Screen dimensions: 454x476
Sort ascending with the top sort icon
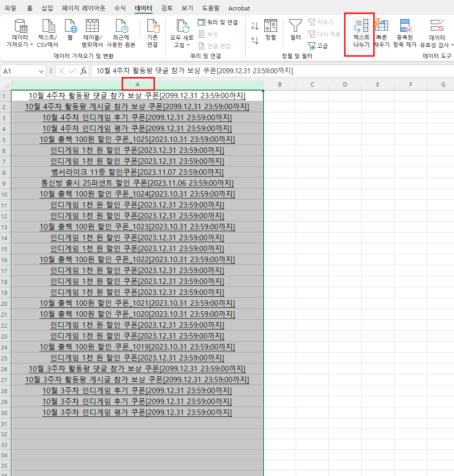255,27
